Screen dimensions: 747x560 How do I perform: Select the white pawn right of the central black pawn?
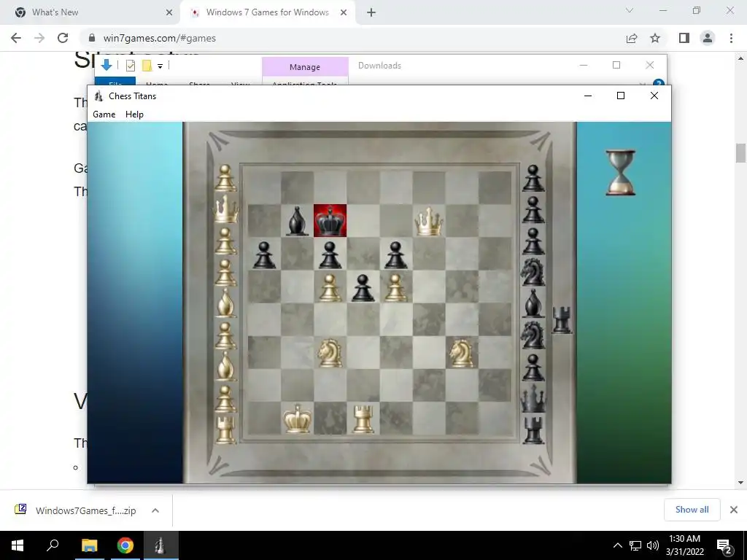click(395, 288)
